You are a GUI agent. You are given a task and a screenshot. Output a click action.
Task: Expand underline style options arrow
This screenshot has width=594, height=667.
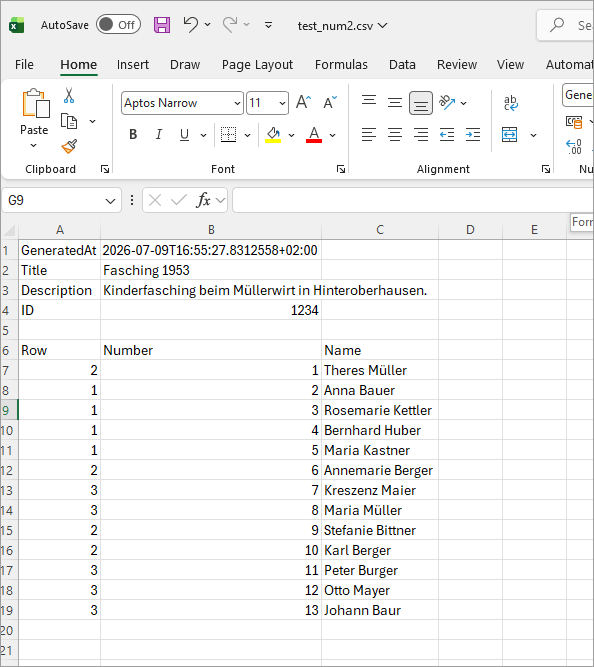(x=203, y=136)
